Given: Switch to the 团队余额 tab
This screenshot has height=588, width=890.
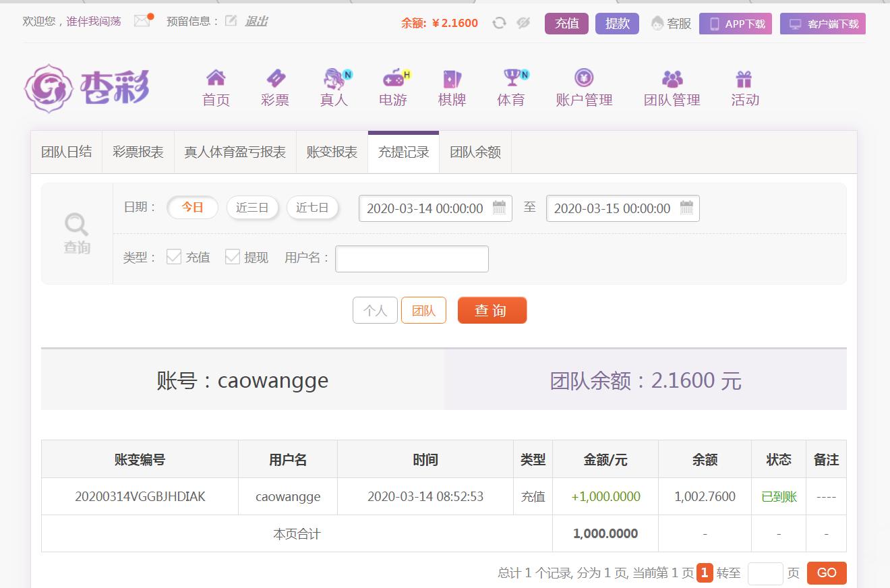Looking at the screenshot, I should (475, 152).
